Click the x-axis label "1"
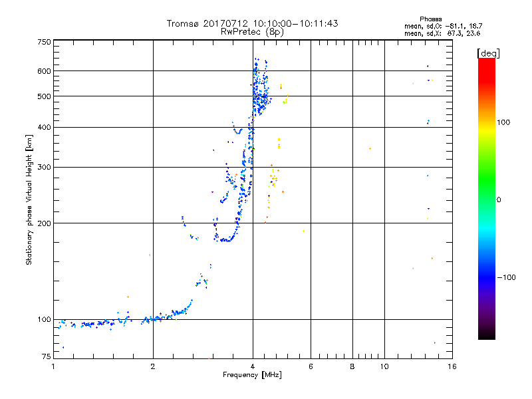532x399 pixels. coord(53,366)
